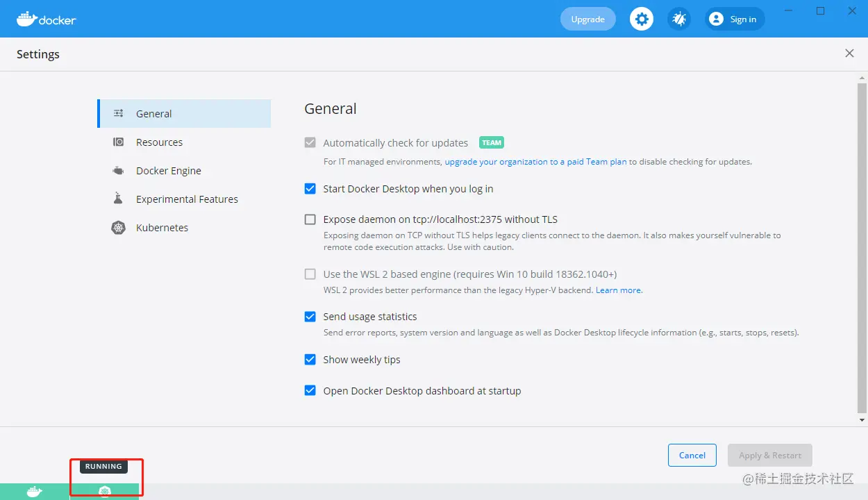Click the scrollbar down arrow in settings pane
The width and height of the screenshot is (868, 500).
point(862,420)
